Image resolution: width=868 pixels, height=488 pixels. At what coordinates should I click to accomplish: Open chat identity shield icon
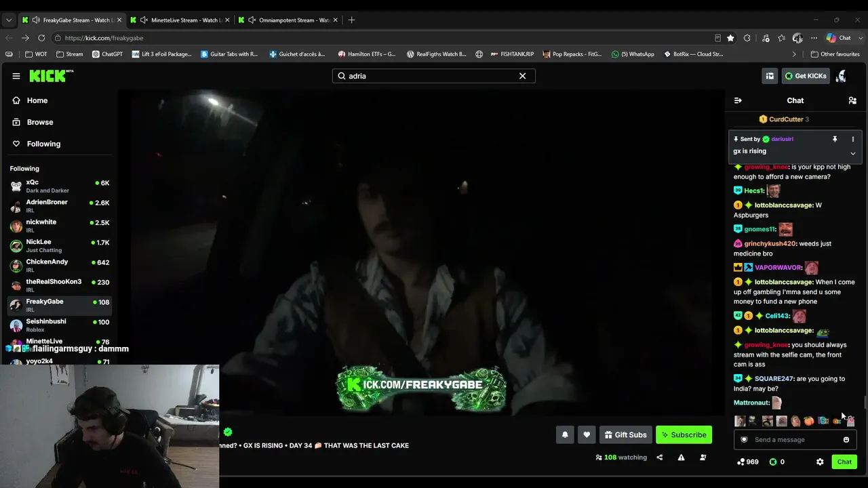coord(744,440)
